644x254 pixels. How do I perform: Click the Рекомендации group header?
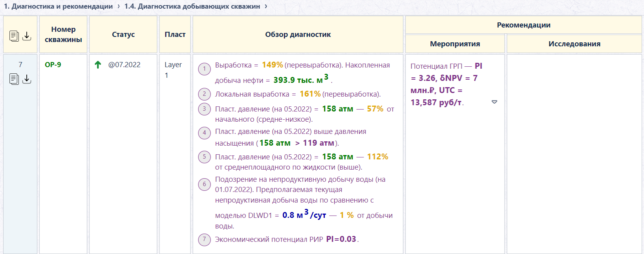pyautogui.click(x=523, y=25)
